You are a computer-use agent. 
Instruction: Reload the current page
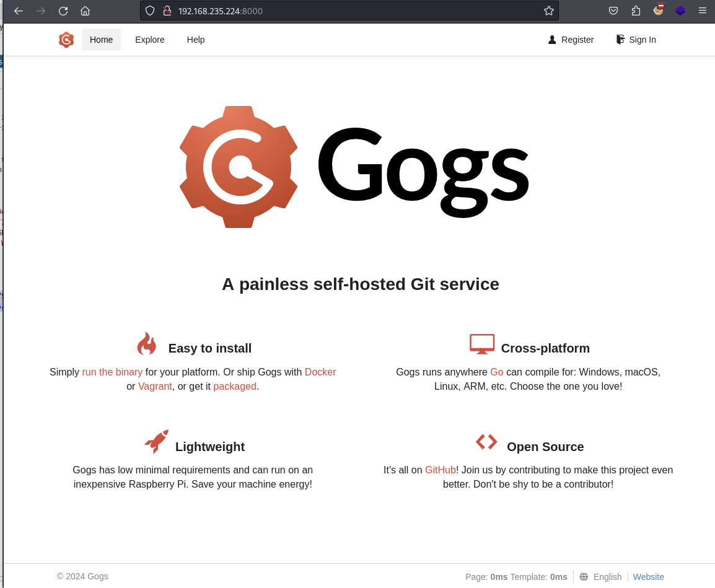point(63,11)
